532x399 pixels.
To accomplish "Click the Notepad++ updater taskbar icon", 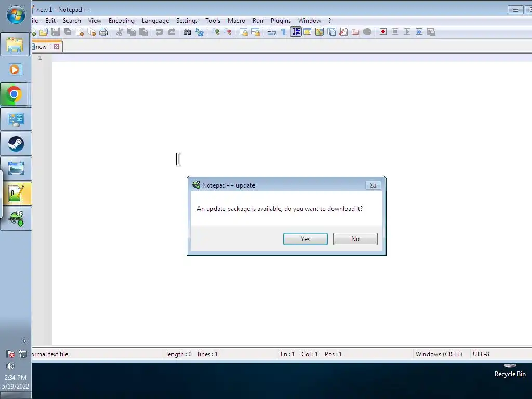I will 16,219.
